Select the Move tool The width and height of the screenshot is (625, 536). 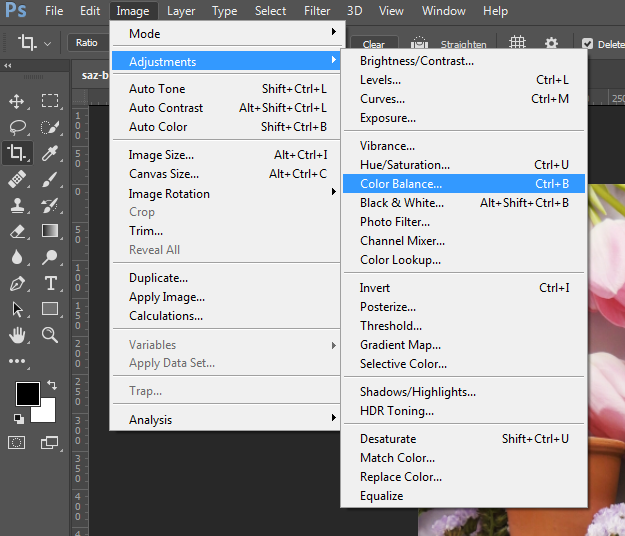tap(17, 101)
